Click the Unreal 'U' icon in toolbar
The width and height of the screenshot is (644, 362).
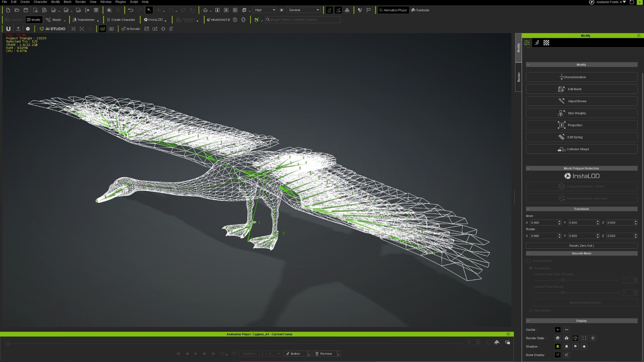click(8, 29)
